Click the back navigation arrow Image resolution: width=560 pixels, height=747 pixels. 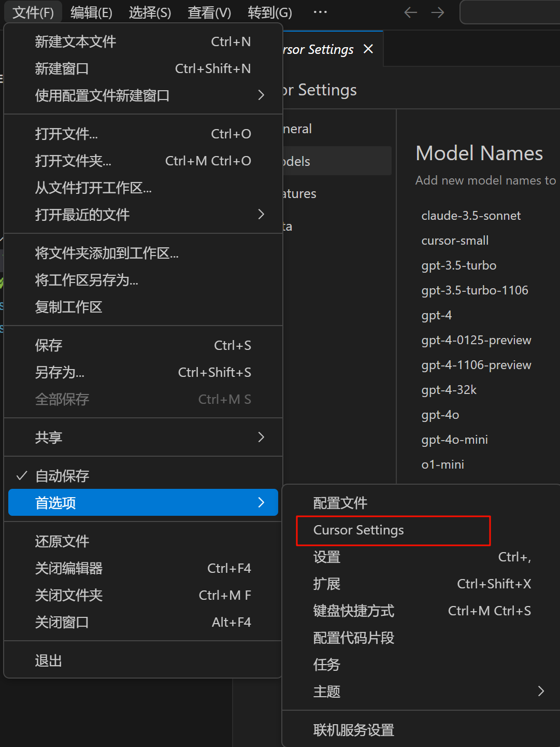(411, 12)
